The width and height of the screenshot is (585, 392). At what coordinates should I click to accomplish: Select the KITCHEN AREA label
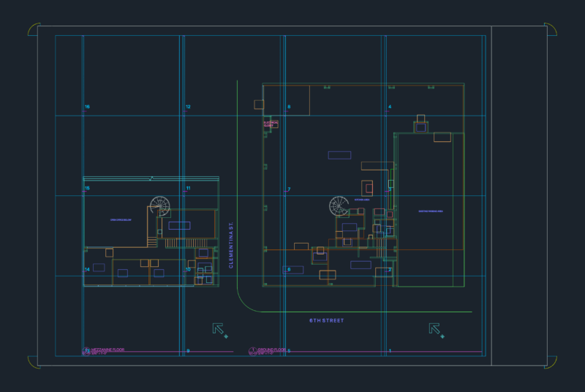[362, 200]
